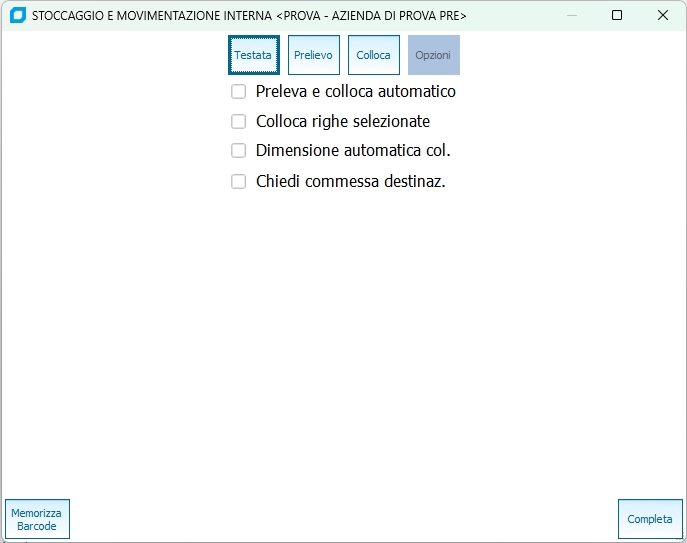The height and width of the screenshot is (543, 687).
Task: Minimize the window from title bar
Action: (572, 15)
